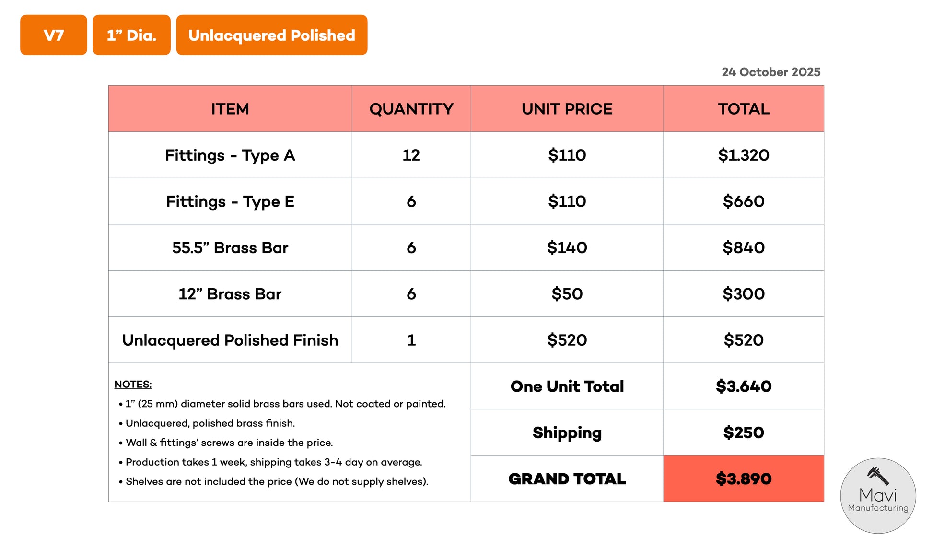Click the orange V7 tag

[54, 35]
